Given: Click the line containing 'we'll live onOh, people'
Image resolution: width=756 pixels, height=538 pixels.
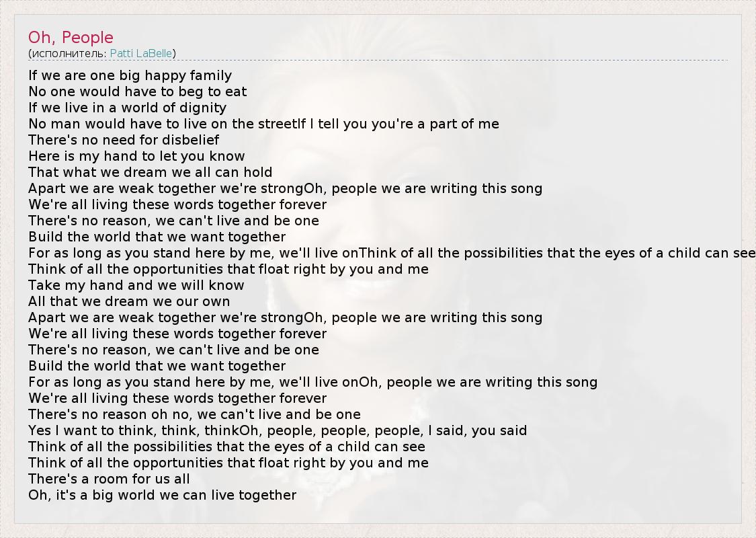Looking at the screenshot, I should (312, 382).
